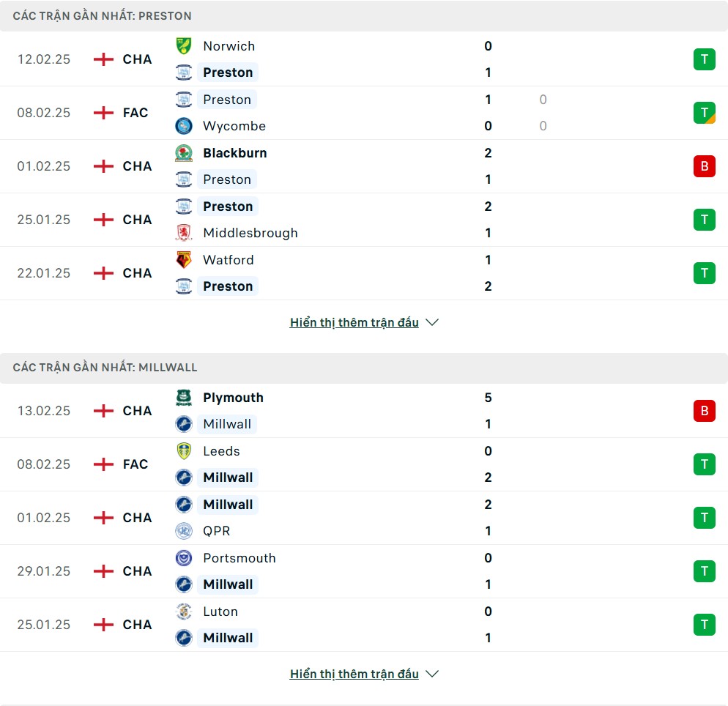The image size is (728, 706).
Task: Click the Leeds club crest icon
Action: point(184,451)
